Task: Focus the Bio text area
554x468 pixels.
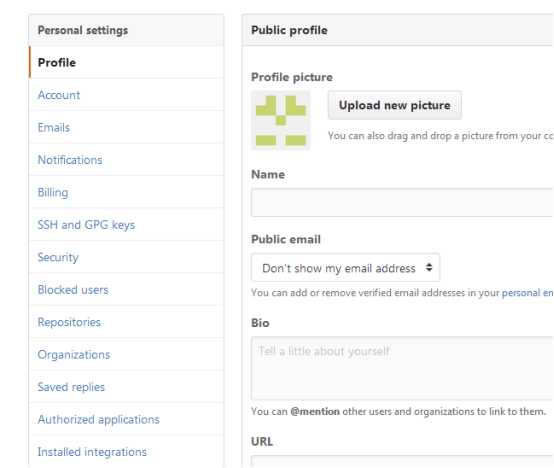Action: [402, 368]
